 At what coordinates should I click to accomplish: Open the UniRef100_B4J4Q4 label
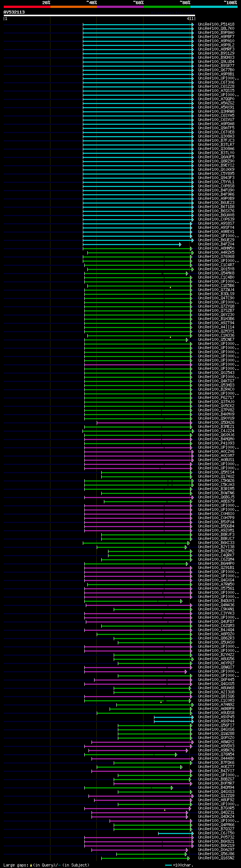(x=216, y=630)
